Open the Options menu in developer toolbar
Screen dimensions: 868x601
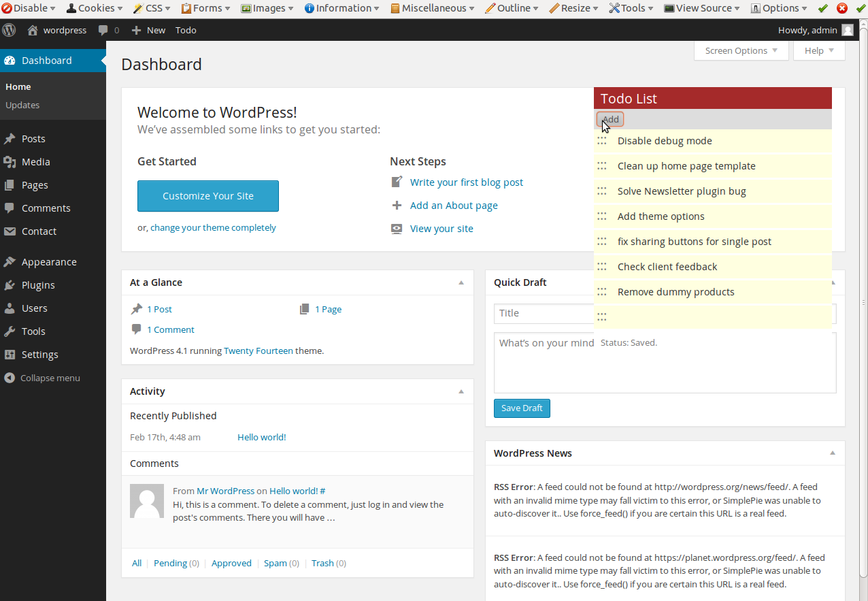780,8
